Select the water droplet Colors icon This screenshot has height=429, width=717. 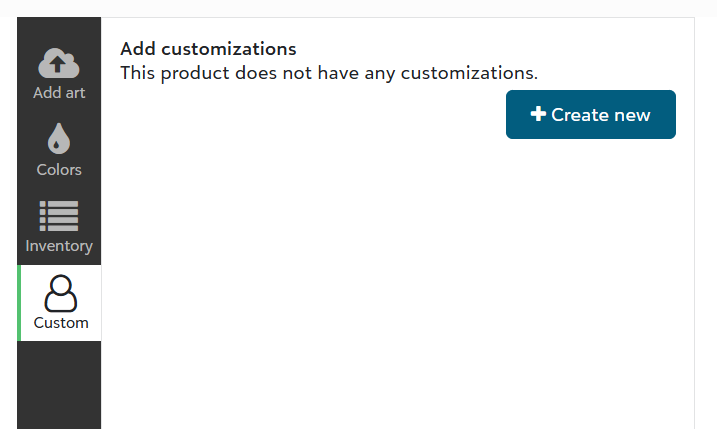pyautogui.click(x=59, y=139)
